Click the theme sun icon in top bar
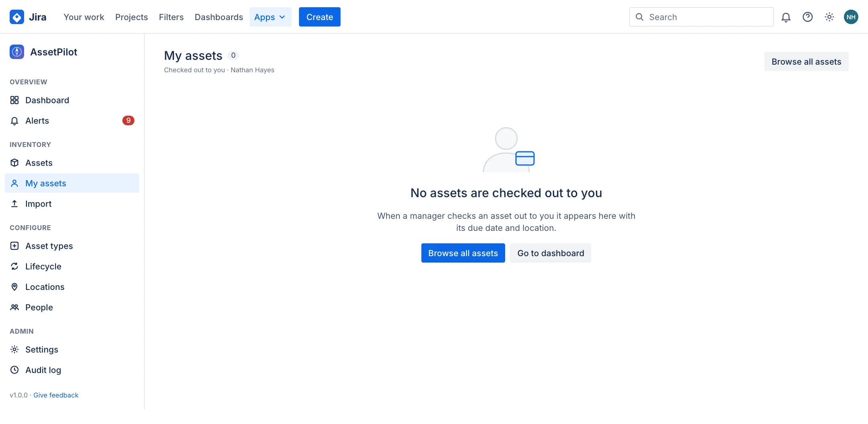The width and height of the screenshot is (868, 424). point(829,17)
